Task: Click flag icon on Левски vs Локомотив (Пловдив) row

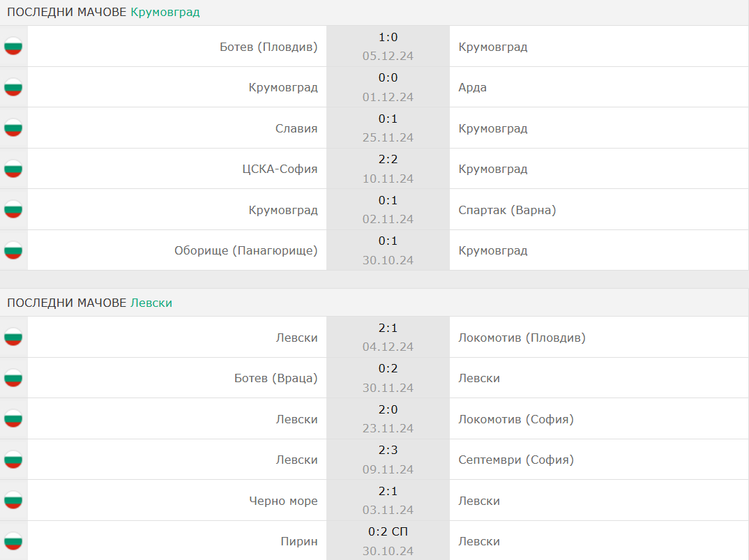Action: pyautogui.click(x=13, y=338)
